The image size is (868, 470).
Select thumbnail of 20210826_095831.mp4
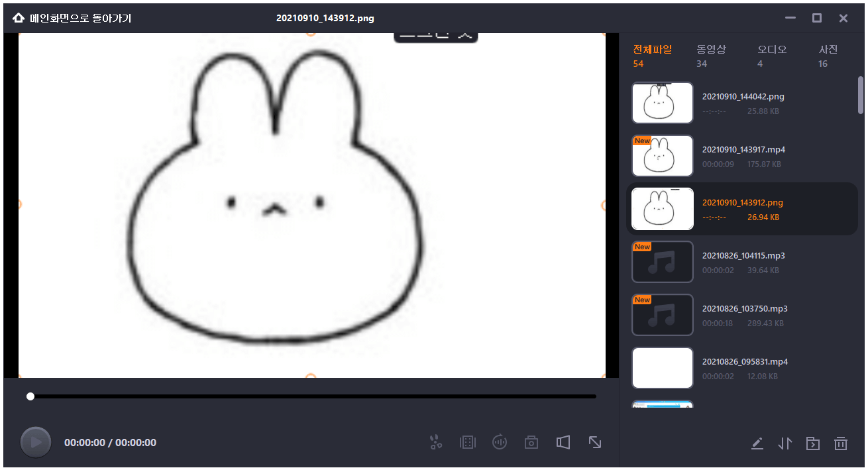663,368
